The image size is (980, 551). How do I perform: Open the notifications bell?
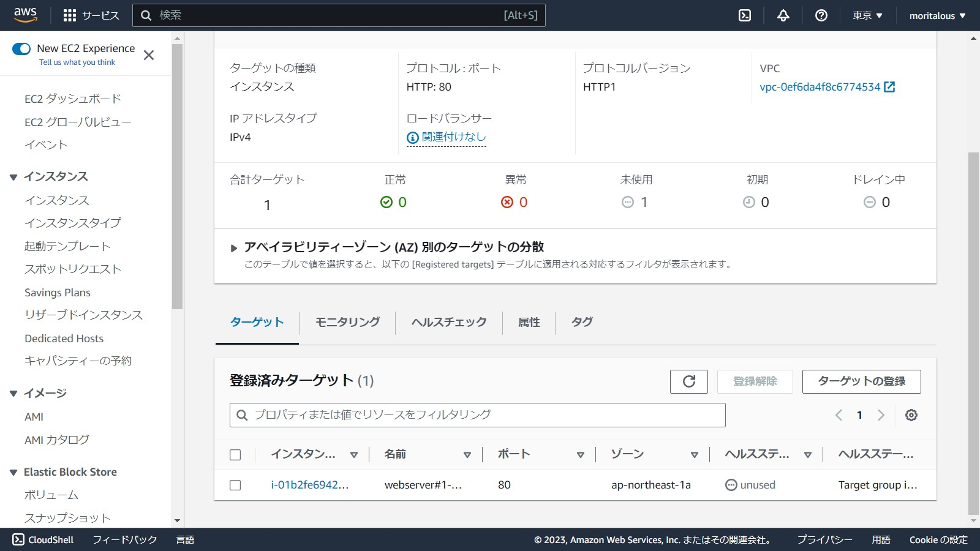pos(783,15)
